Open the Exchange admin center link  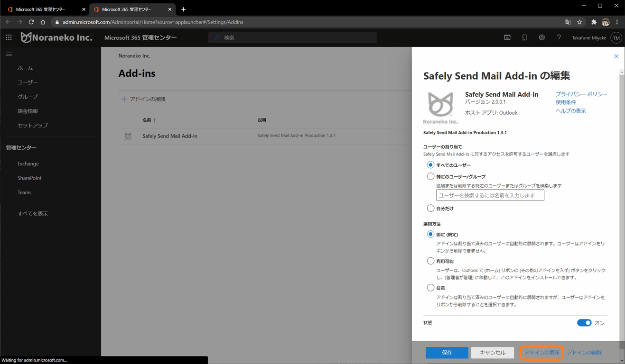[28, 164]
